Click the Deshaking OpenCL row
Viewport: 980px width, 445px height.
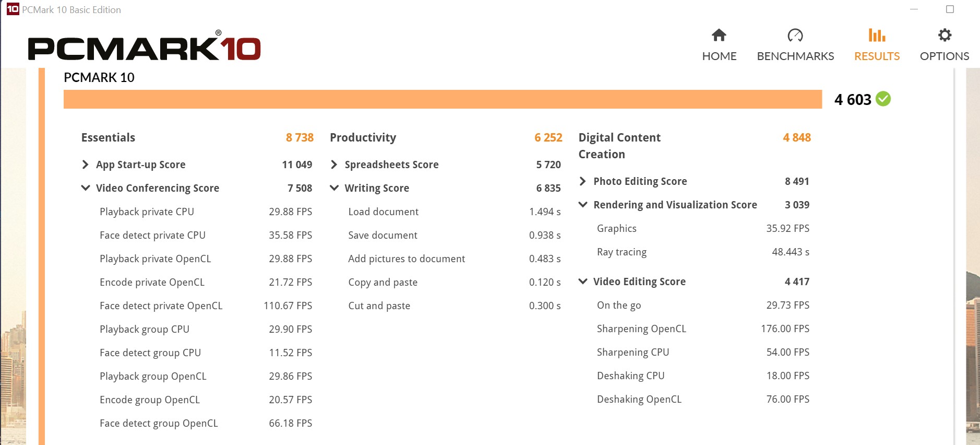click(x=703, y=399)
